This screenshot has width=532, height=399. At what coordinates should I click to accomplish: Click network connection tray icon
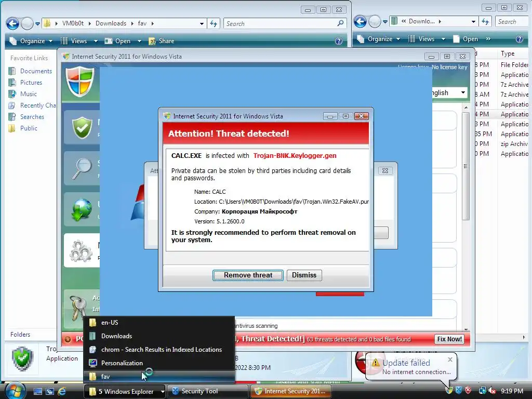482,391
